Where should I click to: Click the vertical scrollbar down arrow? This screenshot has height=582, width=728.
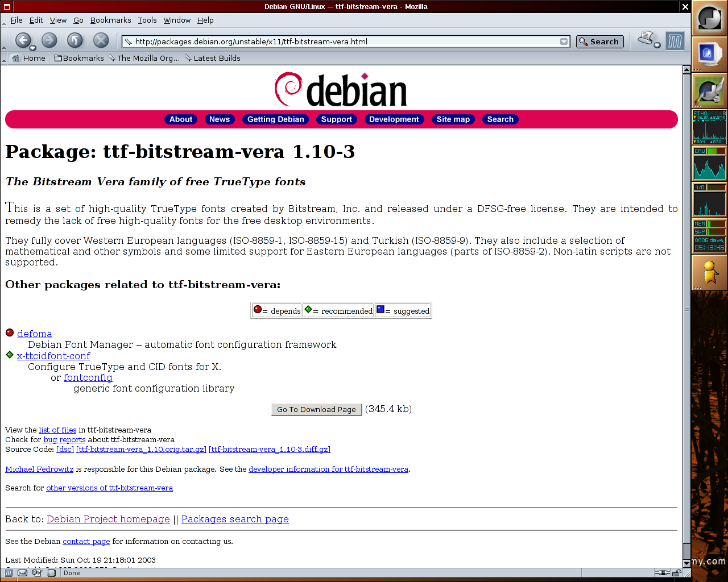click(x=686, y=563)
